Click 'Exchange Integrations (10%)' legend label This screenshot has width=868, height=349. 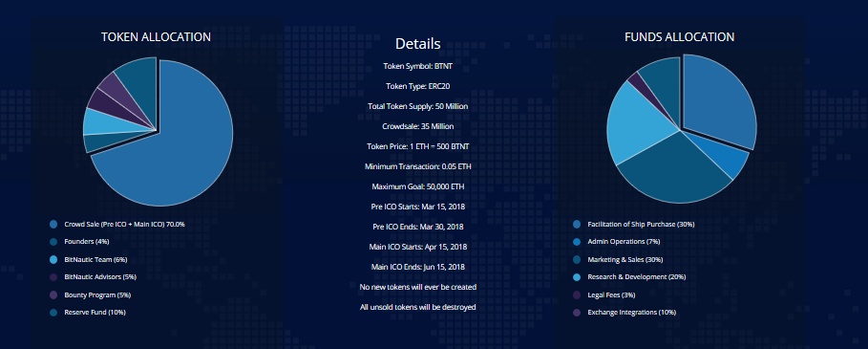click(632, 313)
